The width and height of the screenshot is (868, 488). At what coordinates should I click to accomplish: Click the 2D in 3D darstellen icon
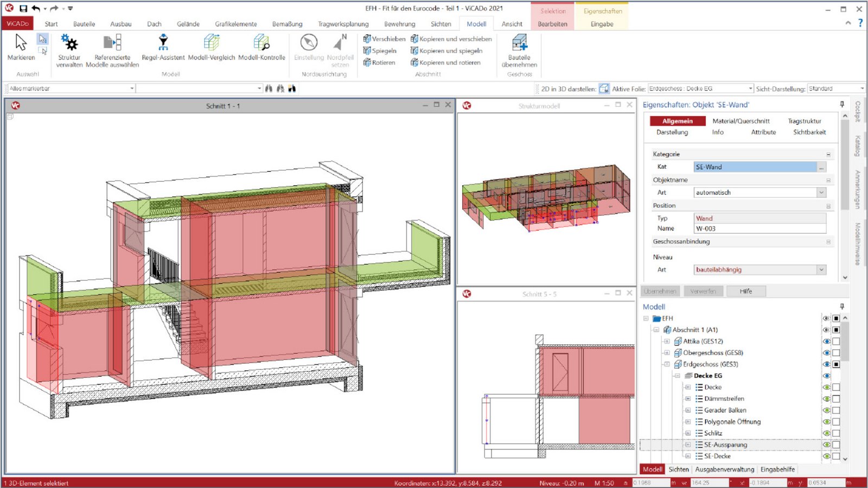point(604,88)
